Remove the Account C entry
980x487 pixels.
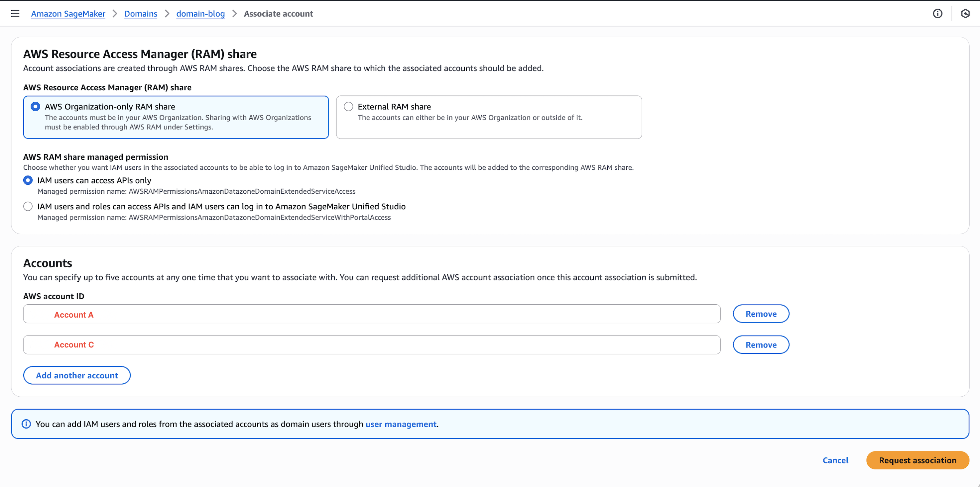[x=761, y=345]
